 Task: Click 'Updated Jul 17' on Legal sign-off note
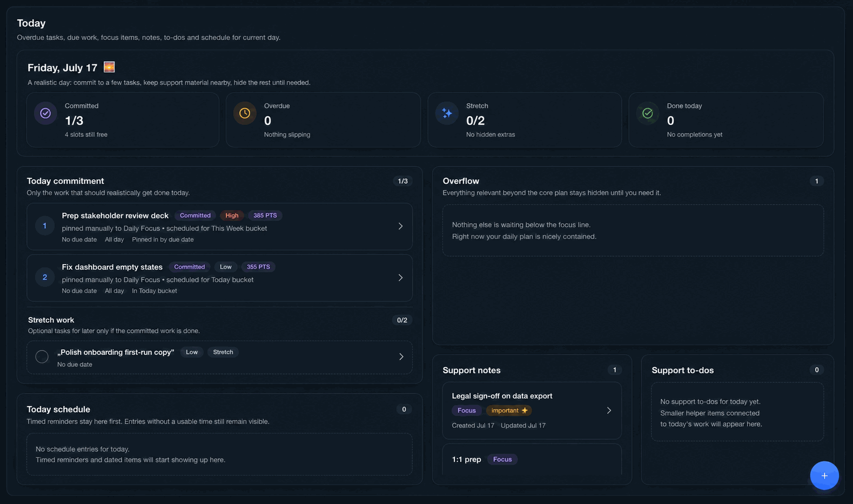(x=523, y=426)
